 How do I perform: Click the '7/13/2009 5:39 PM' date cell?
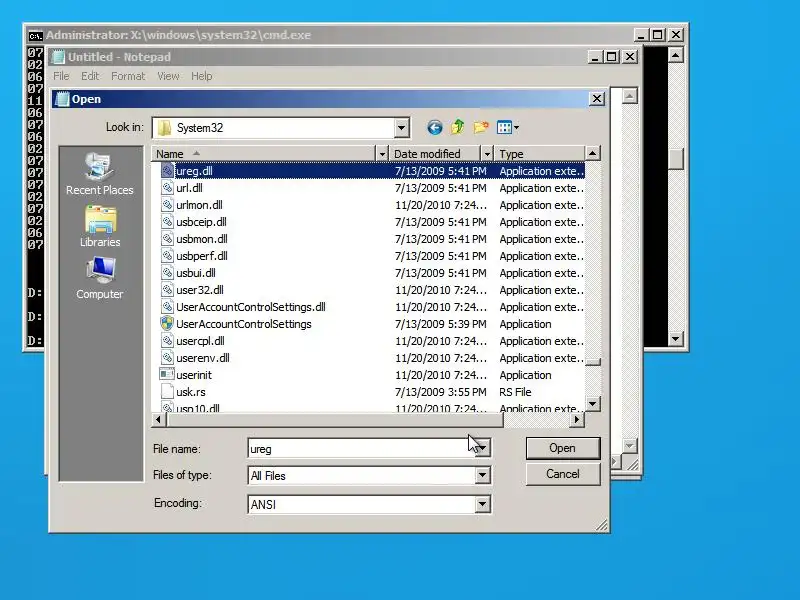pos(441,324)
